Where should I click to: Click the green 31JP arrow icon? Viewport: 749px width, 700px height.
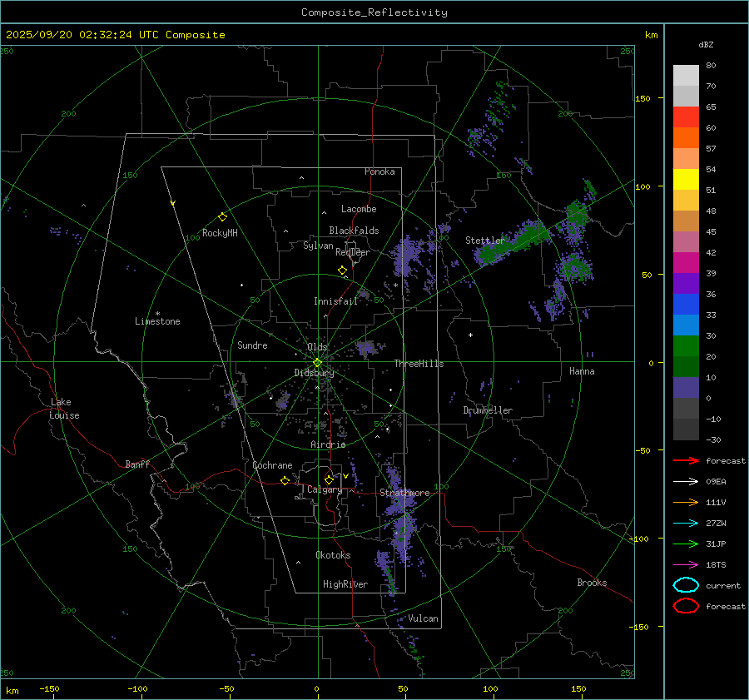(686, 544)
